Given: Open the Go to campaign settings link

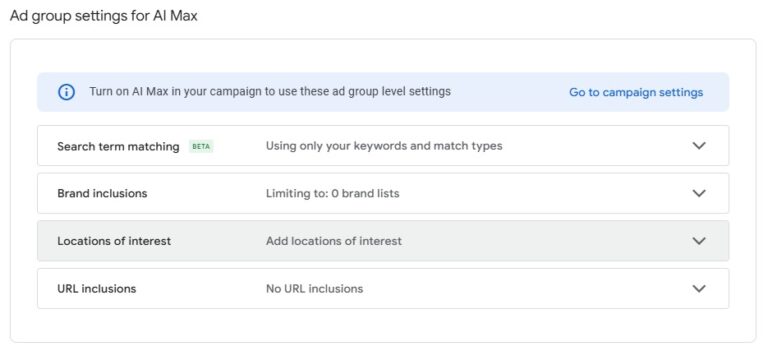Looking at the screenshot, I should point(636,92).
